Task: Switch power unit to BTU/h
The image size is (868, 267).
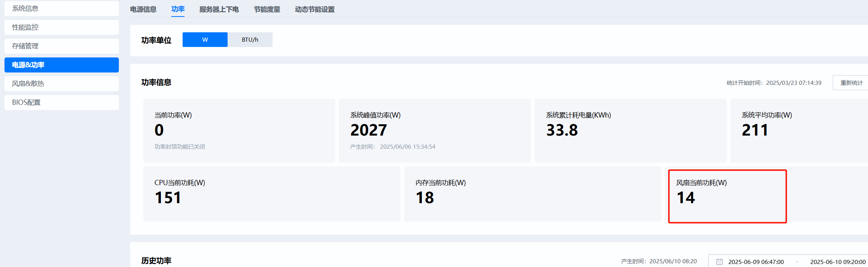Action: [250, 40]
